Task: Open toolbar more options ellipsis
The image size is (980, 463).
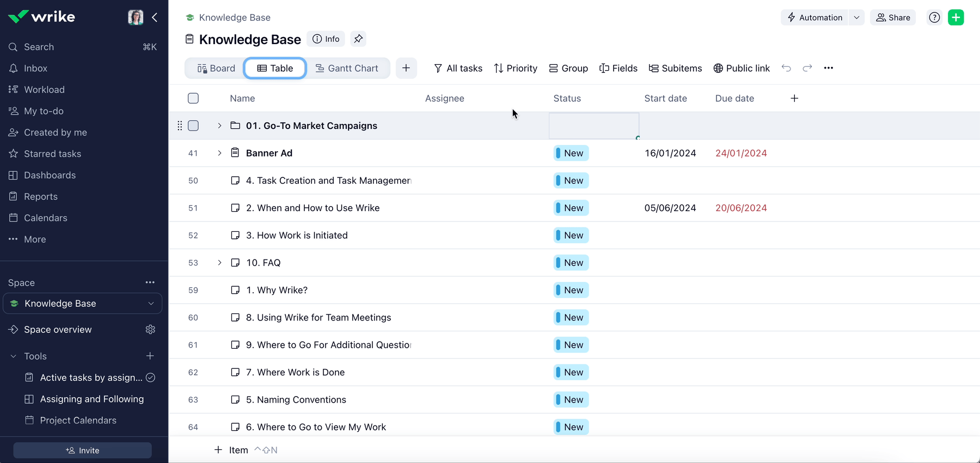Action: 829,68
